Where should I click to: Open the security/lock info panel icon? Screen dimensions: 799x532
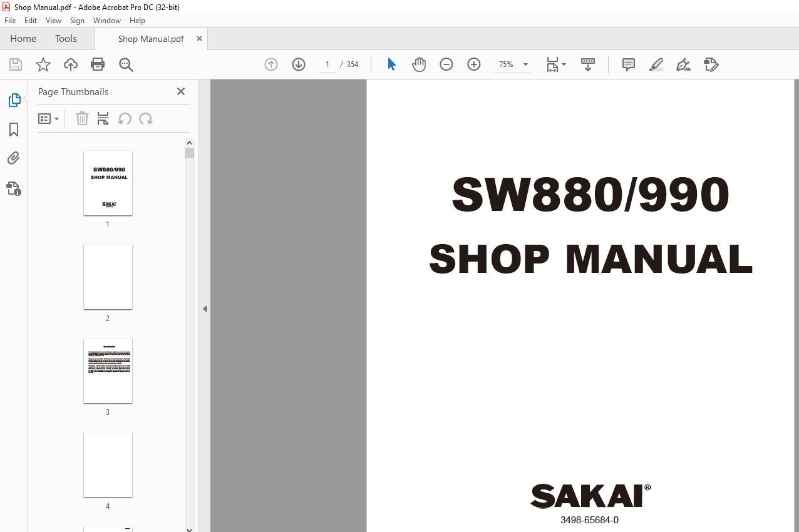click(14, 188)
